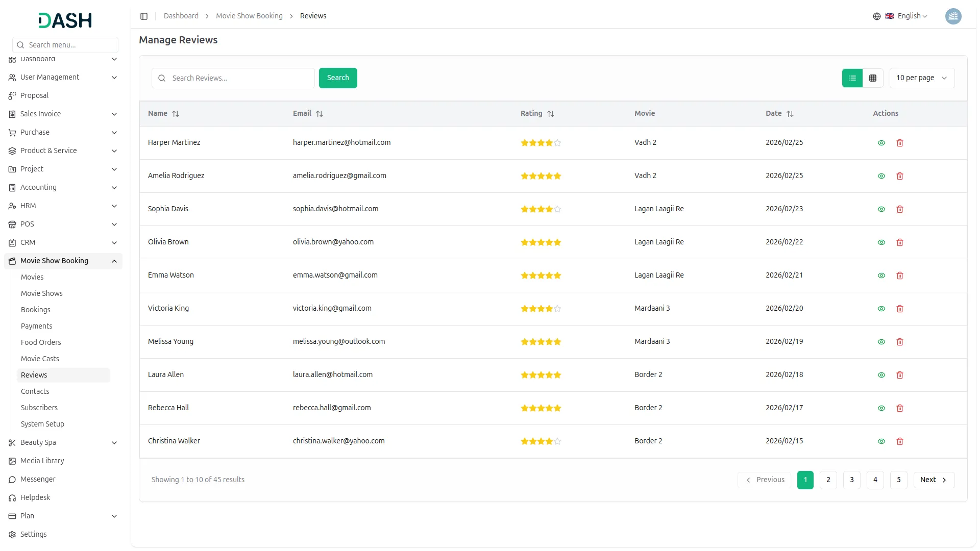Select the list view icon near per-page selector

852,78
